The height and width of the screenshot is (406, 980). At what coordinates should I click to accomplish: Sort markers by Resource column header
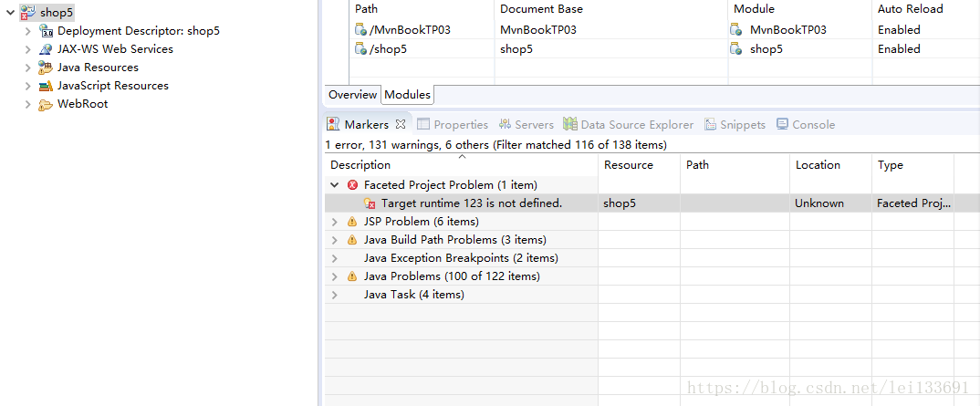(639, 165)
